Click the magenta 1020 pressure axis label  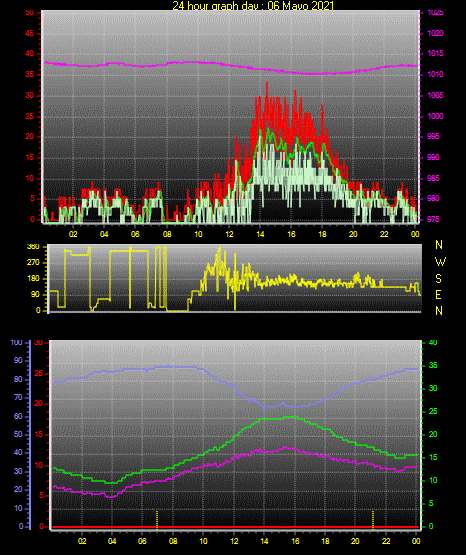(x=435, y=33)
